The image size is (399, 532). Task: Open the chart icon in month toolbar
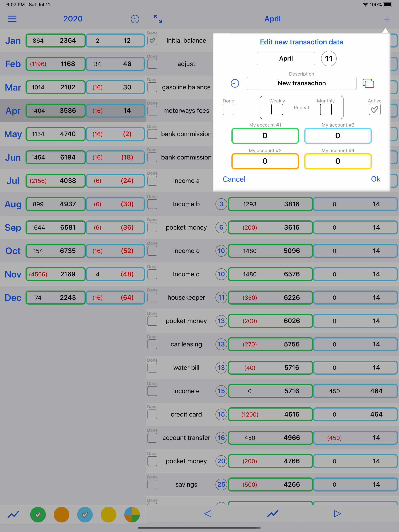pos(272,514)
